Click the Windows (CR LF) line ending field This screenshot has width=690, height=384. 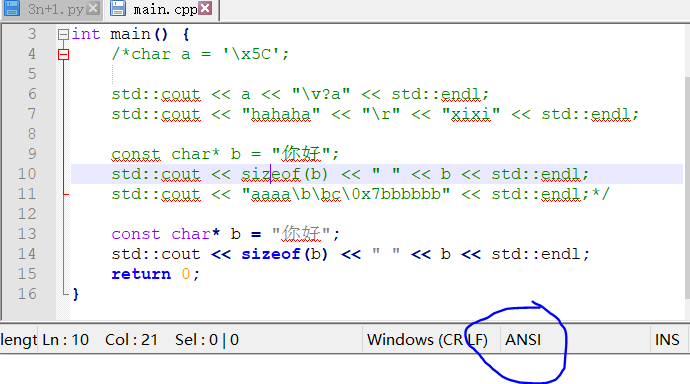point(427,340)
